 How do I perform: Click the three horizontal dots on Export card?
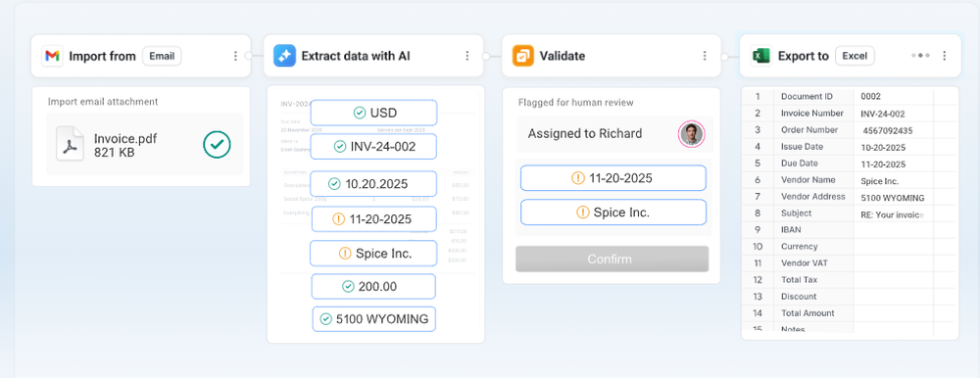920,56
